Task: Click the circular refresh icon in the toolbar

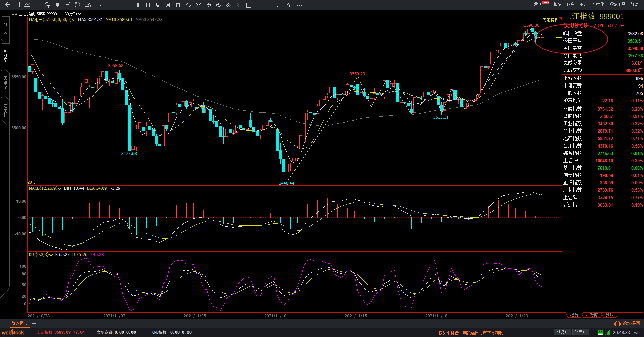Action: tap(77, 5)
